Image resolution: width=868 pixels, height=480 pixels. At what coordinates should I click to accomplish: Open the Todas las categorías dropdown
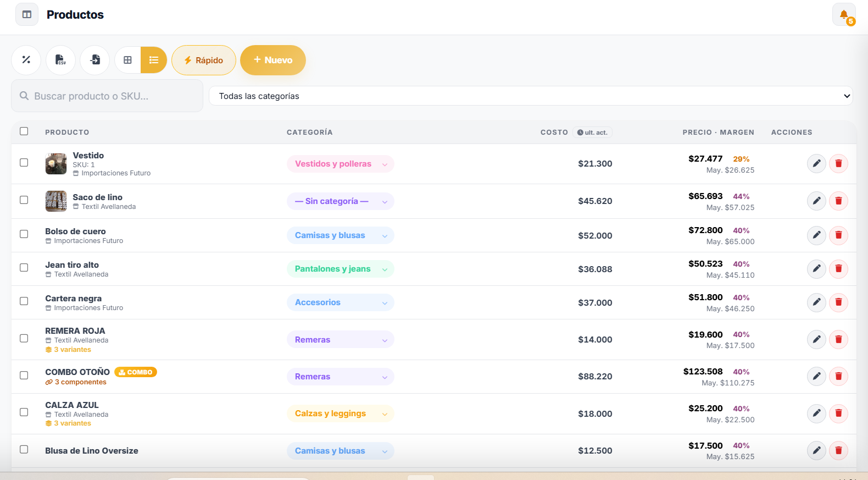pos(531,96)
